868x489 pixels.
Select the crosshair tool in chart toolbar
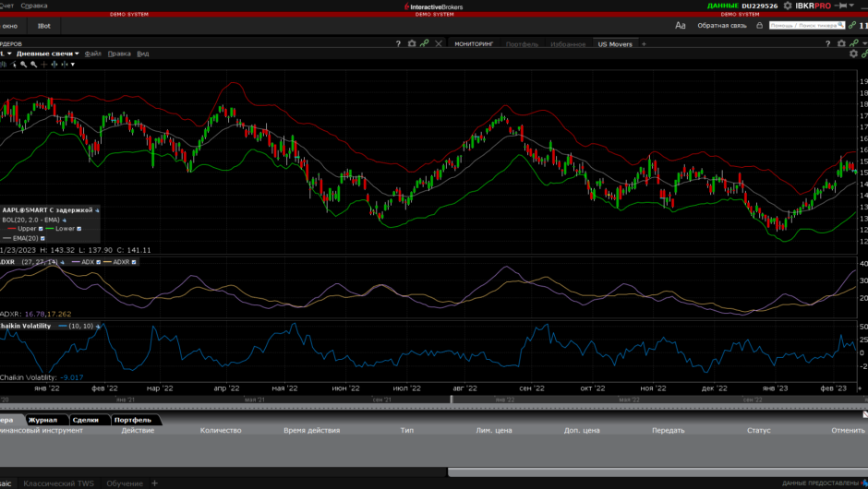[x=44, y=65]
